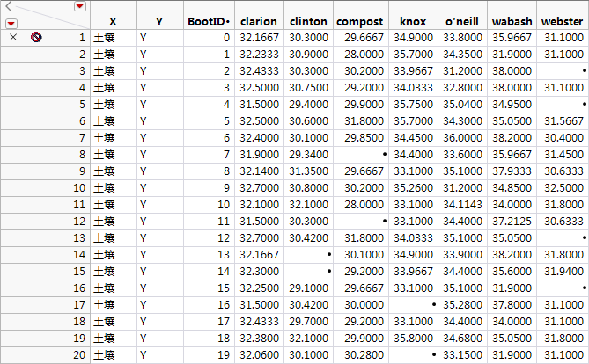
Task: Click the excluded row icon in row 1
Action: click(36, 37)
